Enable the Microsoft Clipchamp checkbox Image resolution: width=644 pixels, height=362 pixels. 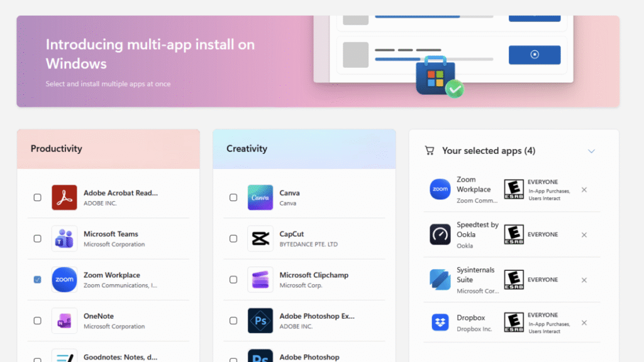coord(233,279)
